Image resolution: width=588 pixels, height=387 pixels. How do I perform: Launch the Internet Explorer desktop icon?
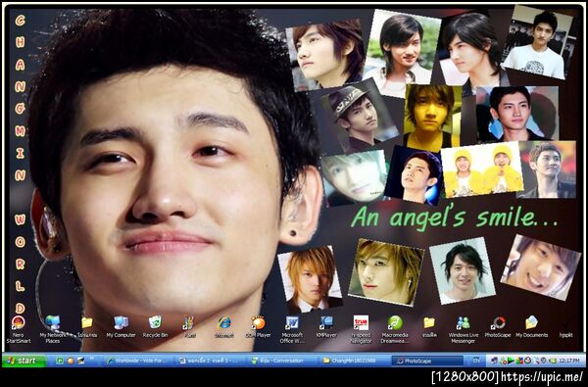click(224, 327)
